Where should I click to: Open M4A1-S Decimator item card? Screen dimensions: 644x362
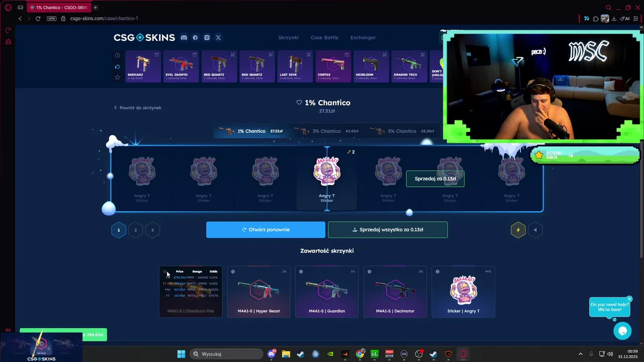395,292
